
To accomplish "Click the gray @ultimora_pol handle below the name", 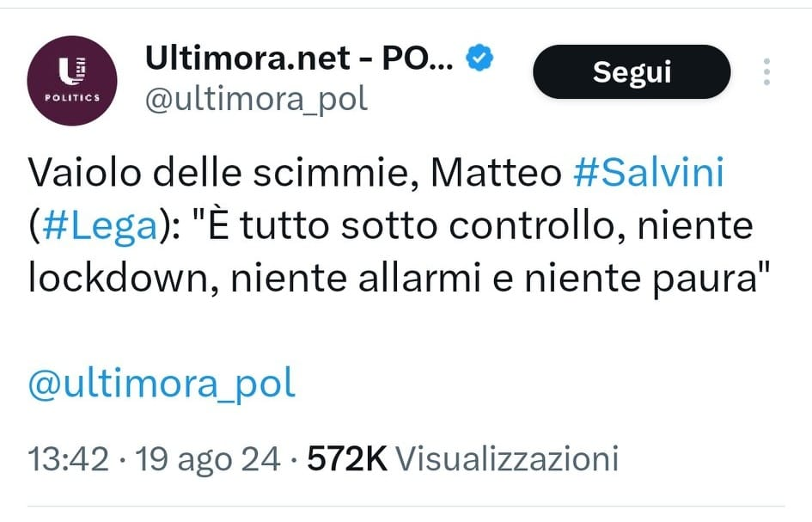I will [256, 99].
